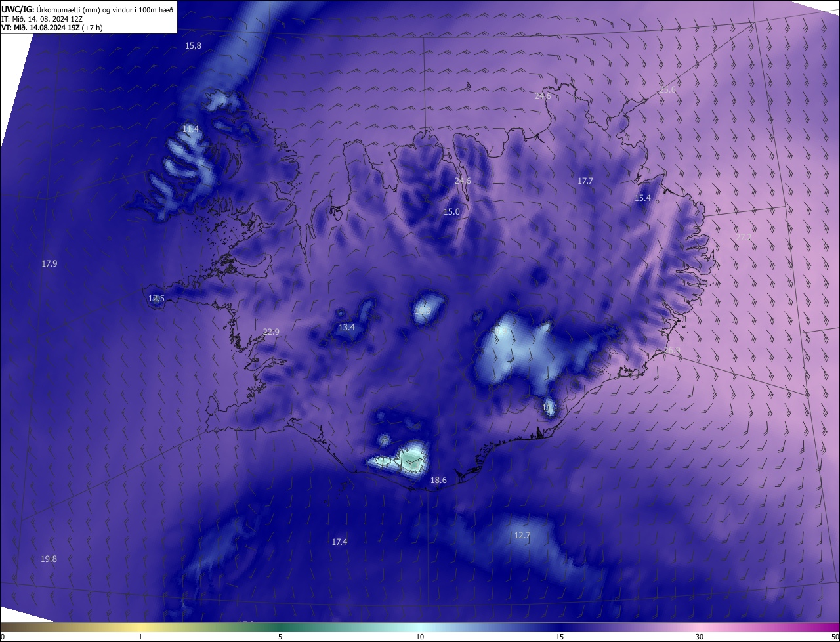Click the '50' tick on the color scale
The image size is (840, 642).
835,637
